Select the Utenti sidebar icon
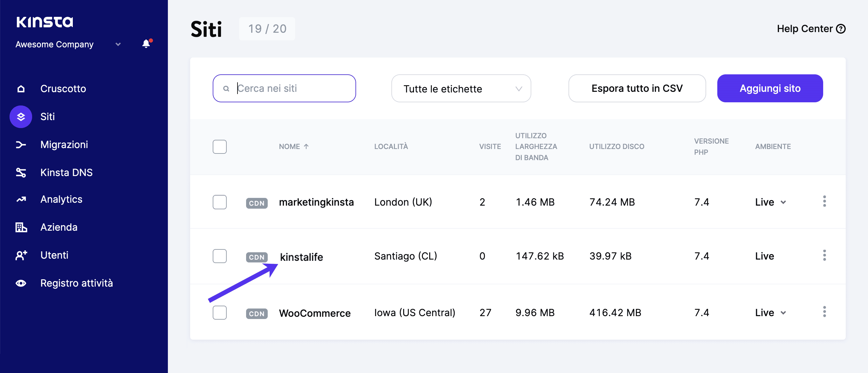 pos(21,255)
